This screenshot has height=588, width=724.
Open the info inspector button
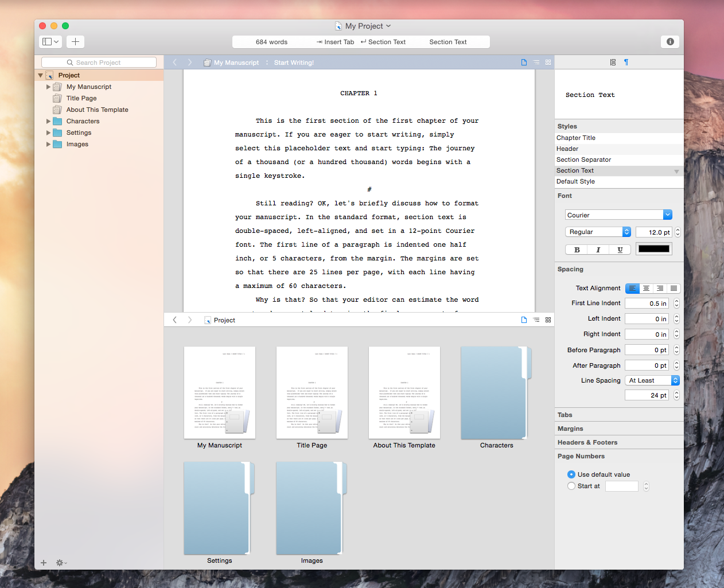click(670, 42)
